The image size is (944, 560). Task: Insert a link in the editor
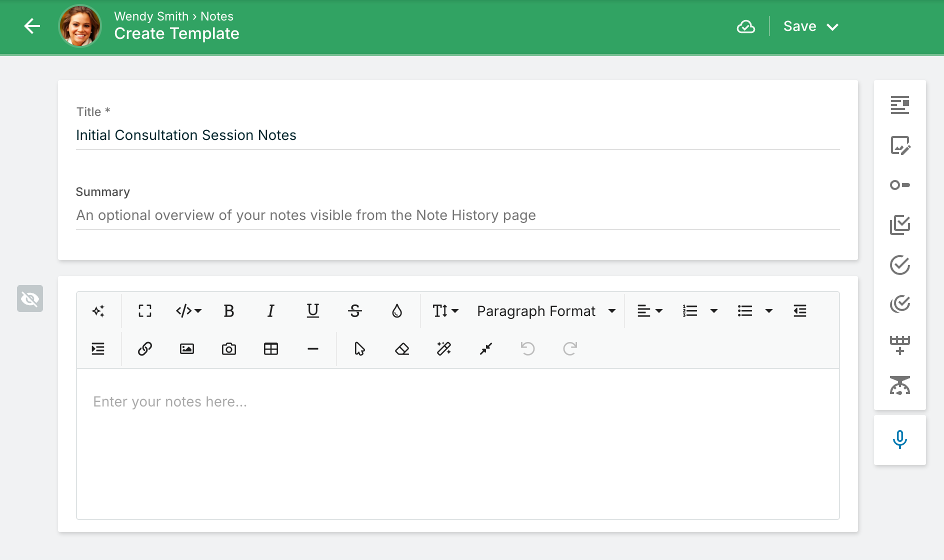point(145,348)
